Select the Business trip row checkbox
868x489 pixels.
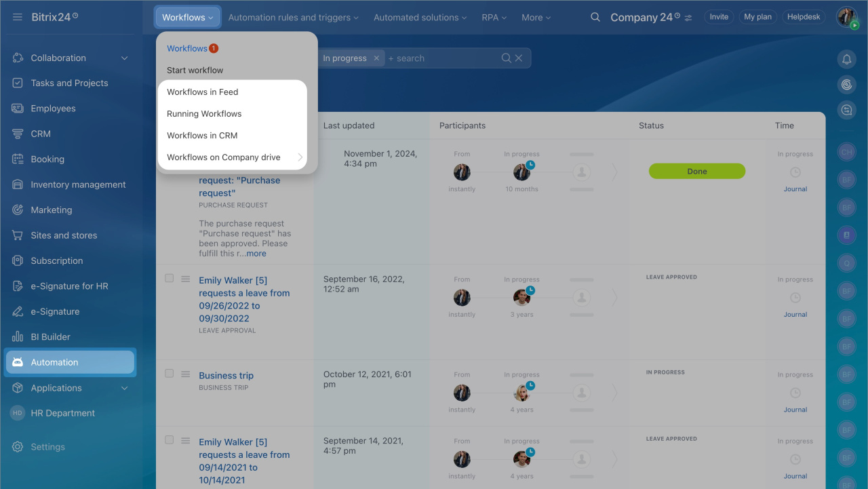click(x=170, y=374)
